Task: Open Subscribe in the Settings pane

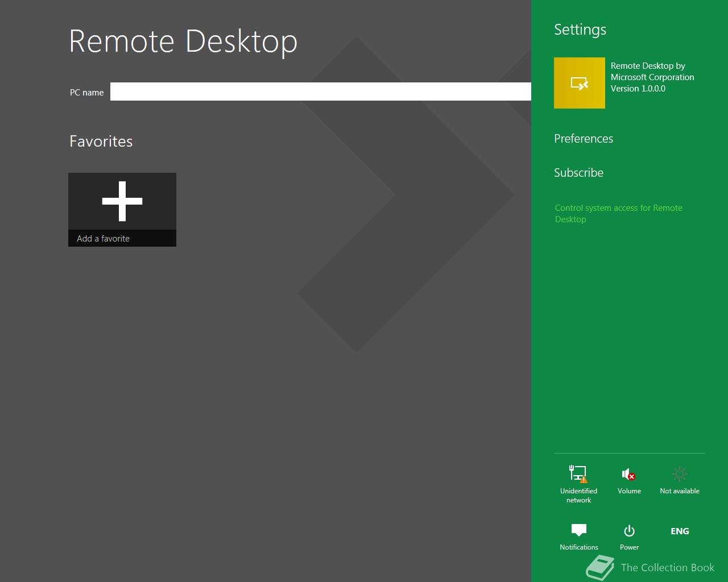Action: [578, 173]
